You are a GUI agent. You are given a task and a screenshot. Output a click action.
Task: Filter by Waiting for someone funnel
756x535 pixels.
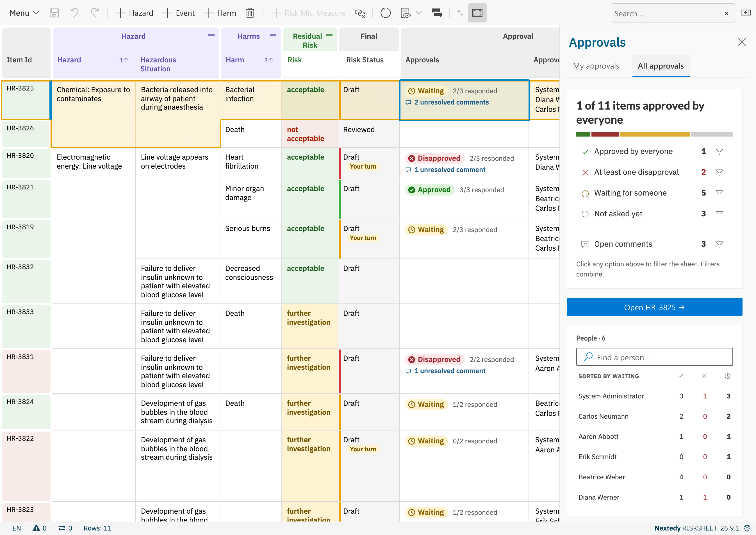[x=719, y=193]
